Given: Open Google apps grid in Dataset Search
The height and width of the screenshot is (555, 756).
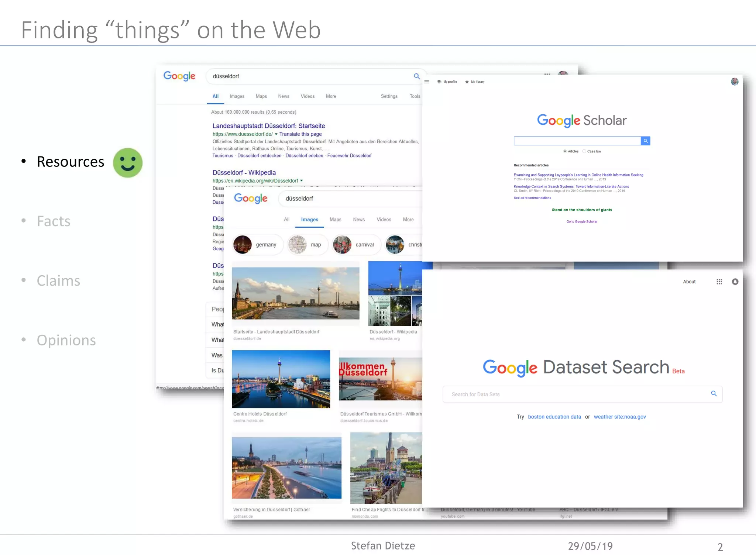Looking at the screenshot, I should coord(719,282).
